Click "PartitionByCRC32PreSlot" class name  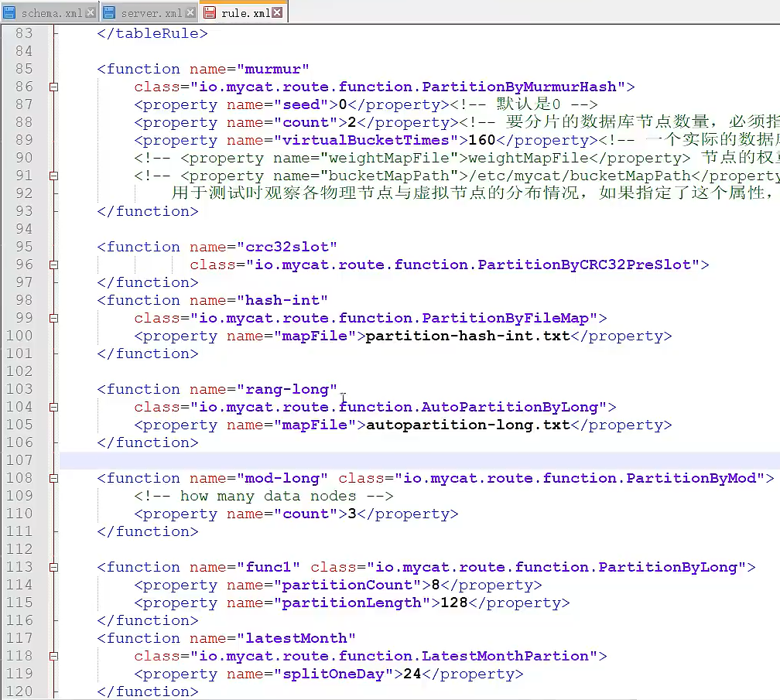[584, 265]
